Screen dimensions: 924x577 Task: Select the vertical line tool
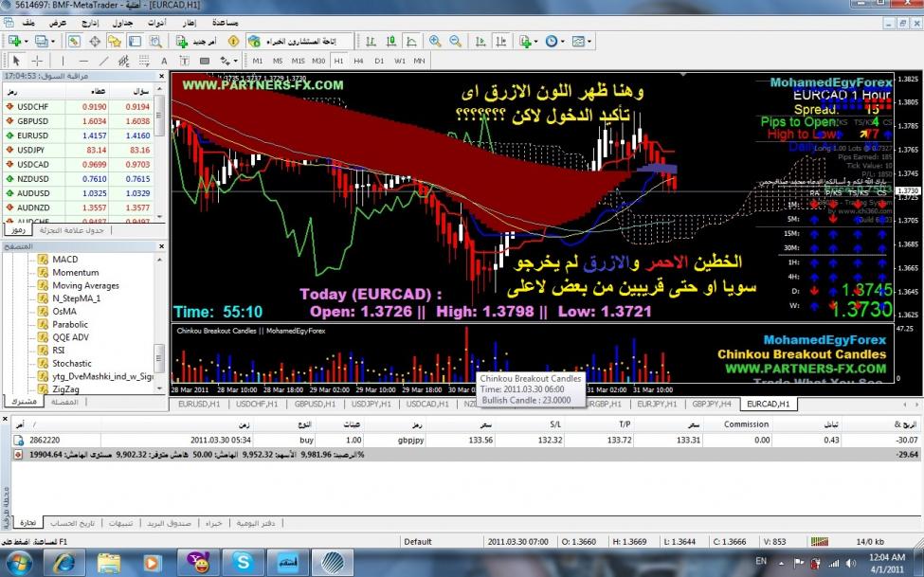click(63, 61)
